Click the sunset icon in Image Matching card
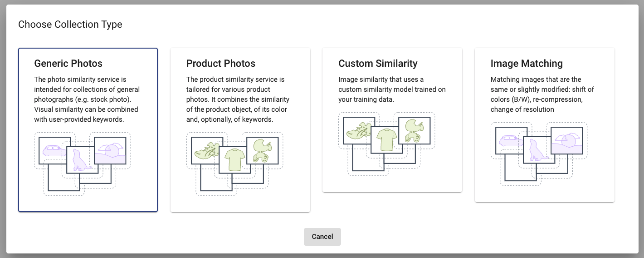 tap(567, 144)
